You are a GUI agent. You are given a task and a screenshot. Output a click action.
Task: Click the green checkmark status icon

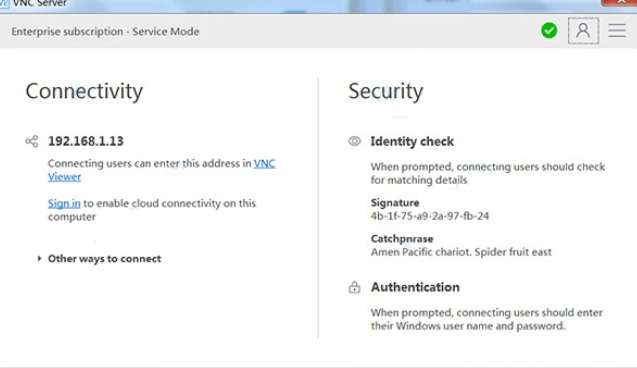(549, 30)
